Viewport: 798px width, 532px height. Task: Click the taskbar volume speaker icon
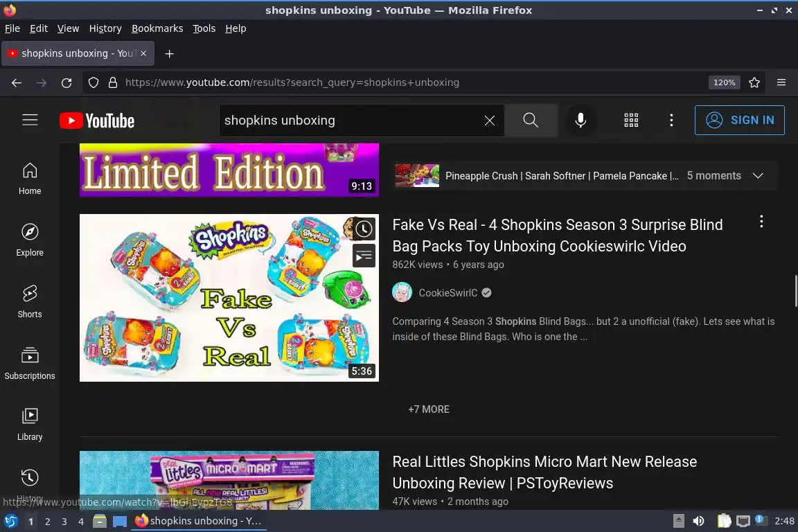point(699,521)
